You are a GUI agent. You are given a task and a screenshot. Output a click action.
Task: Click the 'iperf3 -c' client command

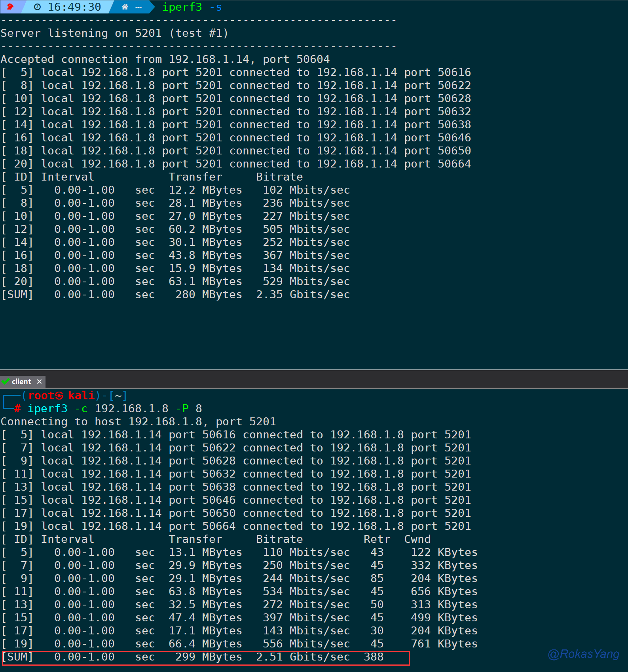(57, 408)
